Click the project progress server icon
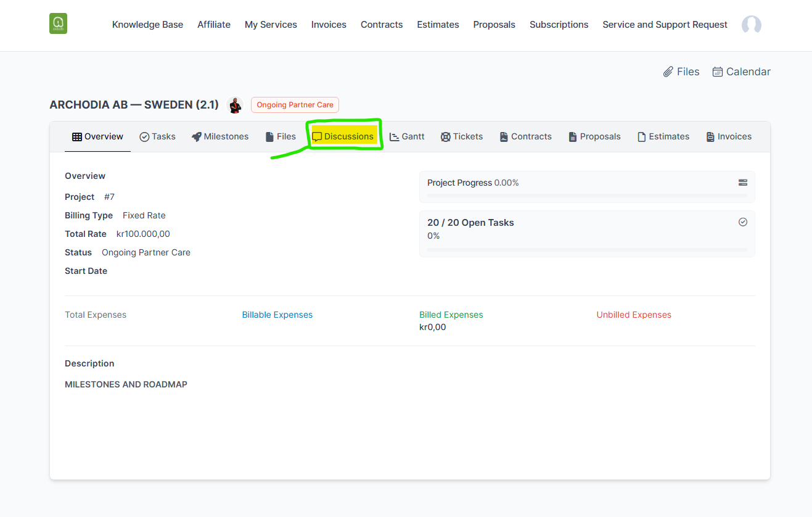The image size is (812, 517). tap(742, 183)
